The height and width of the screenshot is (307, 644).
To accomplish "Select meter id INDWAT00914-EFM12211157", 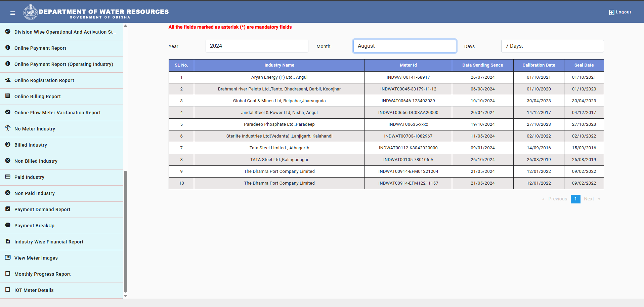I will (x=408, y=183).
